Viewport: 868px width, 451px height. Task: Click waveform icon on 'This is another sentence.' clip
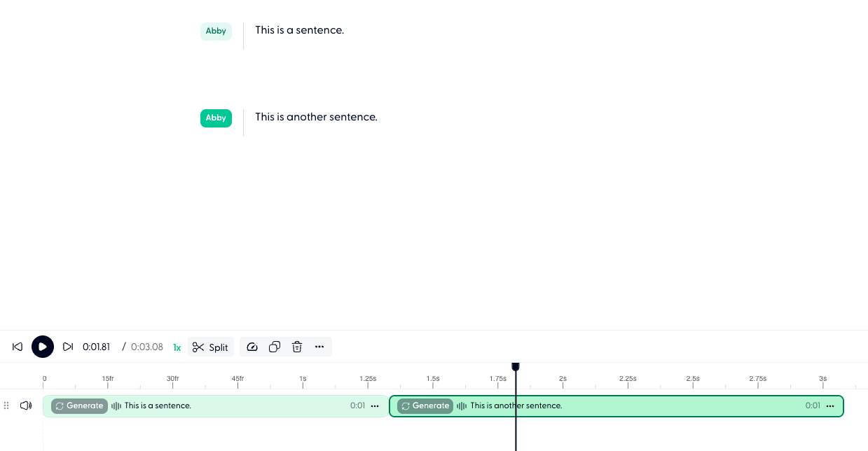[462, 405]
